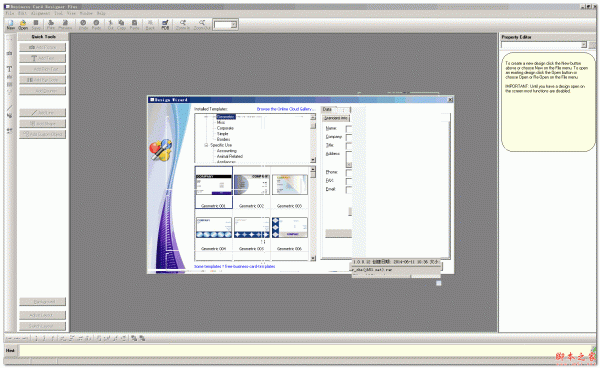
Task: Select the Borders template category
Action: 223,140
